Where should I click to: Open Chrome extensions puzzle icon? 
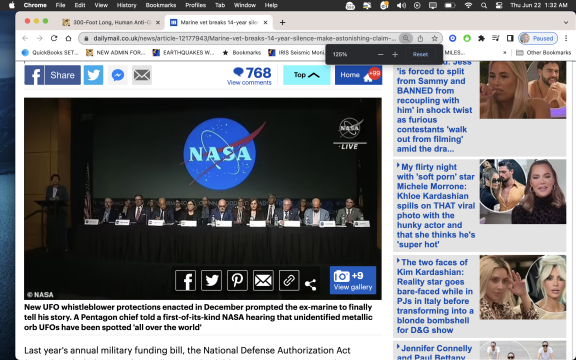[481, 38]
